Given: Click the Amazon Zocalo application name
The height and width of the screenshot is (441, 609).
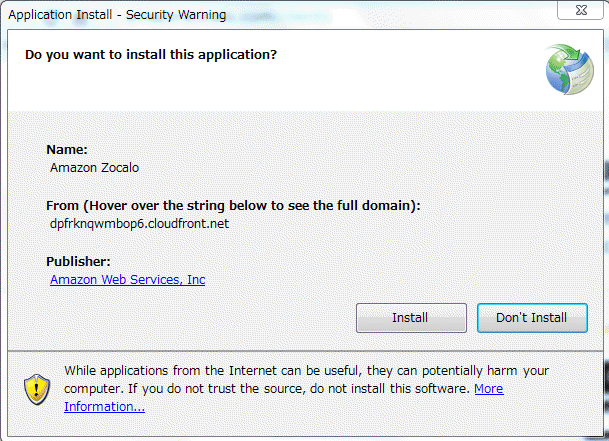Looking at the screenshot, I should pyautogui.click(x=94, y=167).
